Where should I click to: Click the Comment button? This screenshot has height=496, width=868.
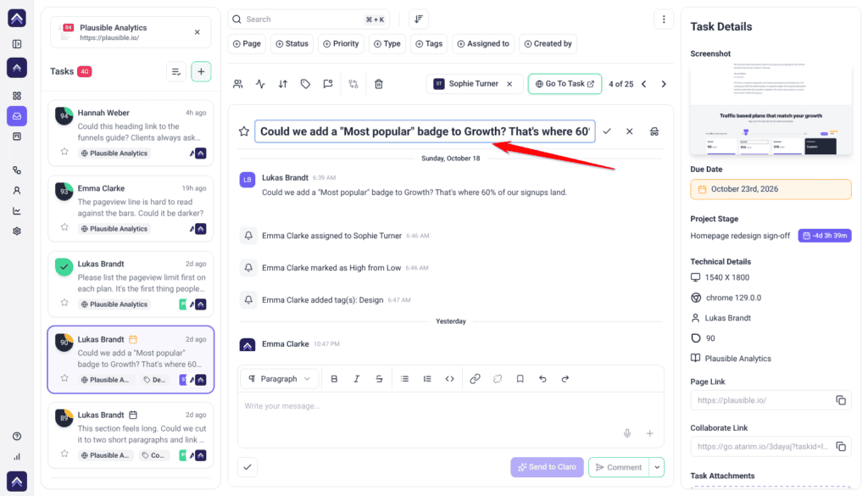pos(619,467)
